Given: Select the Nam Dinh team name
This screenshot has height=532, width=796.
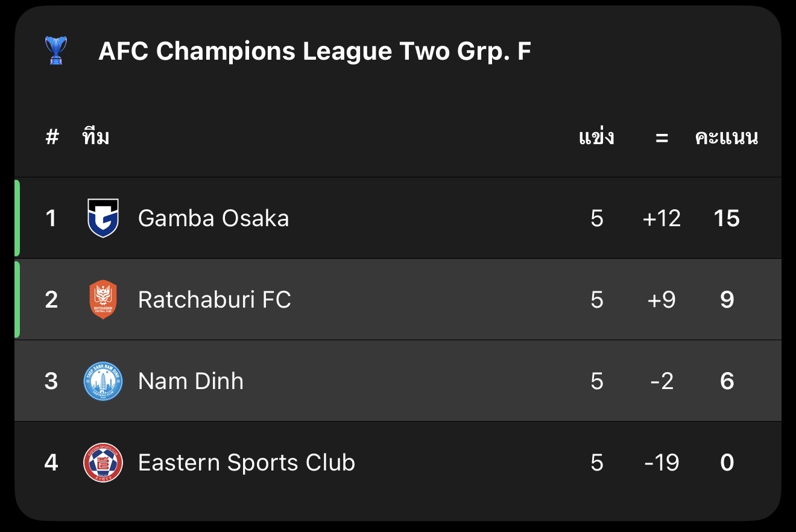Looking at the screenshot, I should pos(191,381).
